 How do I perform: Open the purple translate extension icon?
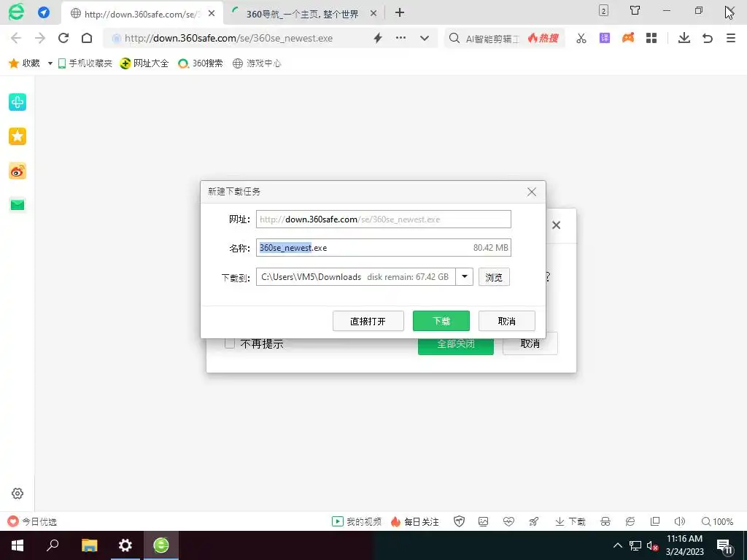click(x=605, y=38)
